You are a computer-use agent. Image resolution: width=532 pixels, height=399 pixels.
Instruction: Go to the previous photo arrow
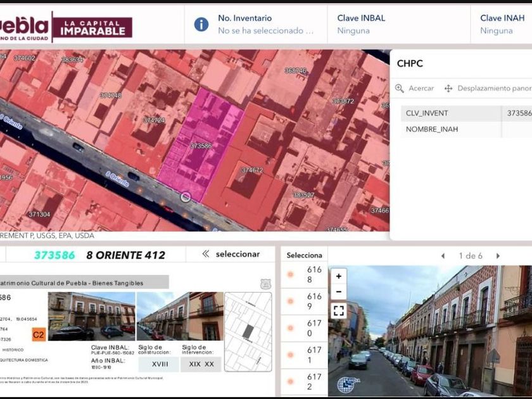[x=443, y=256]
